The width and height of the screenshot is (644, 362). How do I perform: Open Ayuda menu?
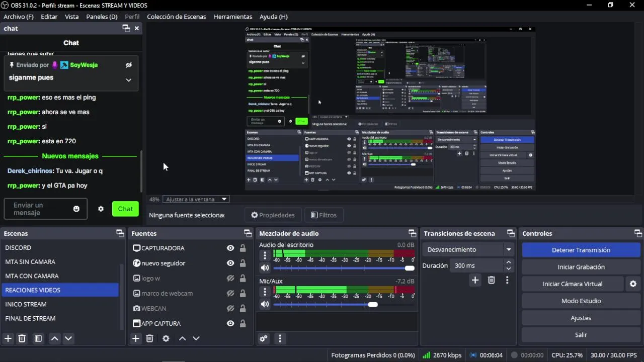274,17
